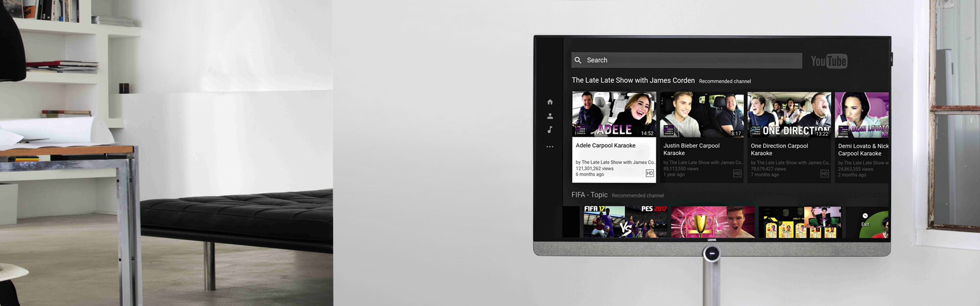The height and width of the screenshot is (306, 980).
Task: Open the FIFA - Topic channel heading
Action: (589, 195)
